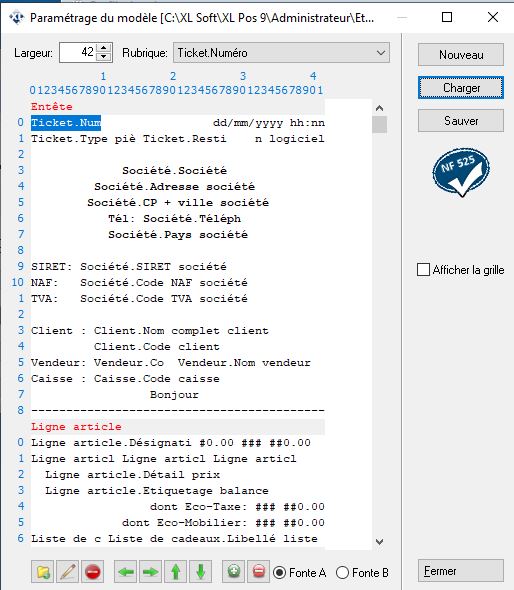Add a line with green plus icon
The image size is (514, 590).
(x=234, y=572)
